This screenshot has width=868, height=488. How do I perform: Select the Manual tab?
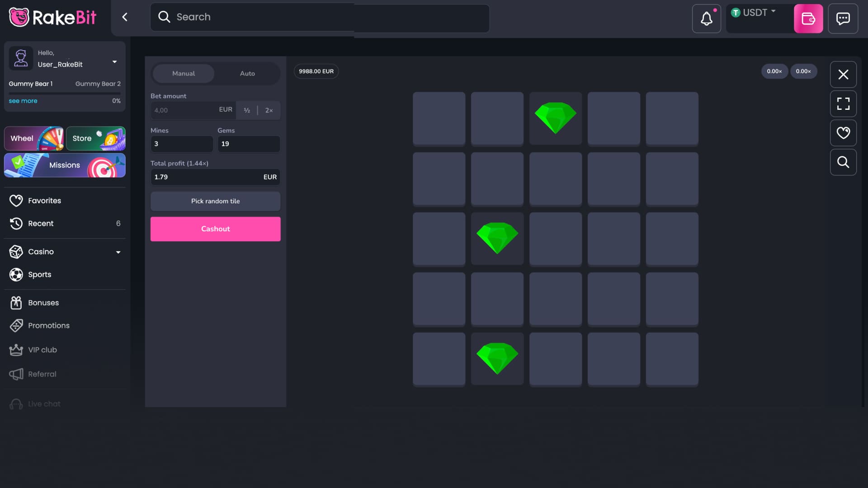point(184,73)
